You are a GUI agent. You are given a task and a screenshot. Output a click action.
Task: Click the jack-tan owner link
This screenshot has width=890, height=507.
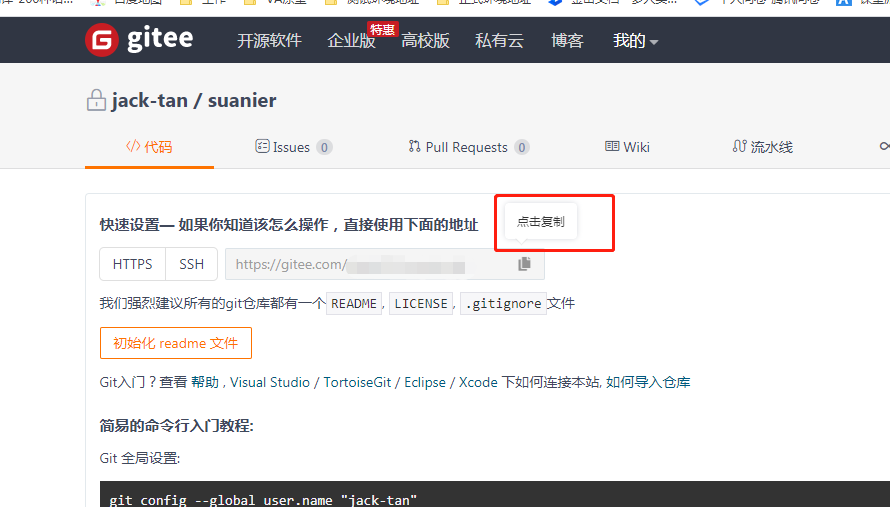pyautogui.click(x=149, y=100)
